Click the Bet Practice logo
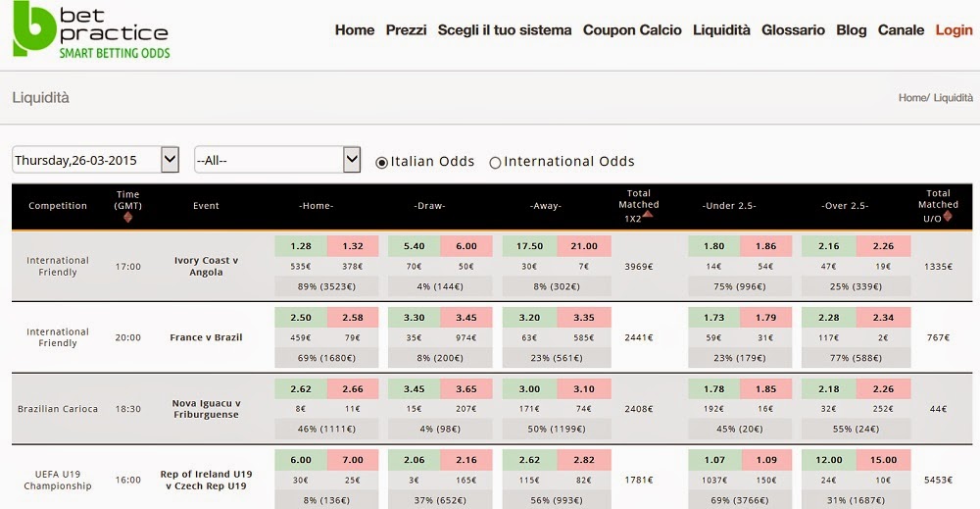 coord(91,30)
